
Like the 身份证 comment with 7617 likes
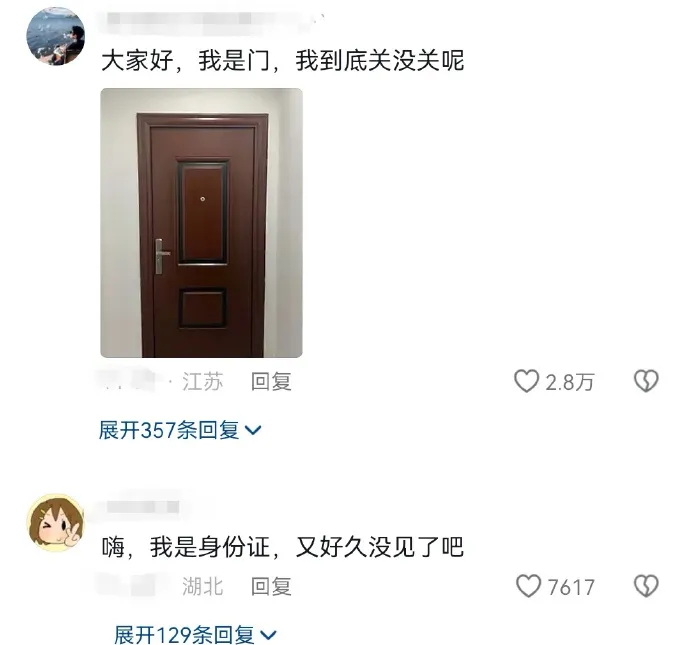point(528,586)
